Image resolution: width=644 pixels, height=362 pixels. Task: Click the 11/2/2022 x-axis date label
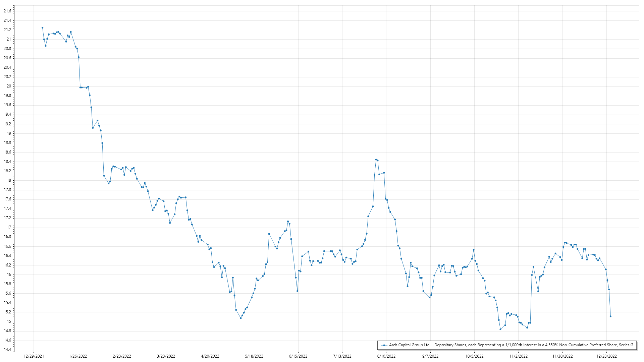(518, 356)
